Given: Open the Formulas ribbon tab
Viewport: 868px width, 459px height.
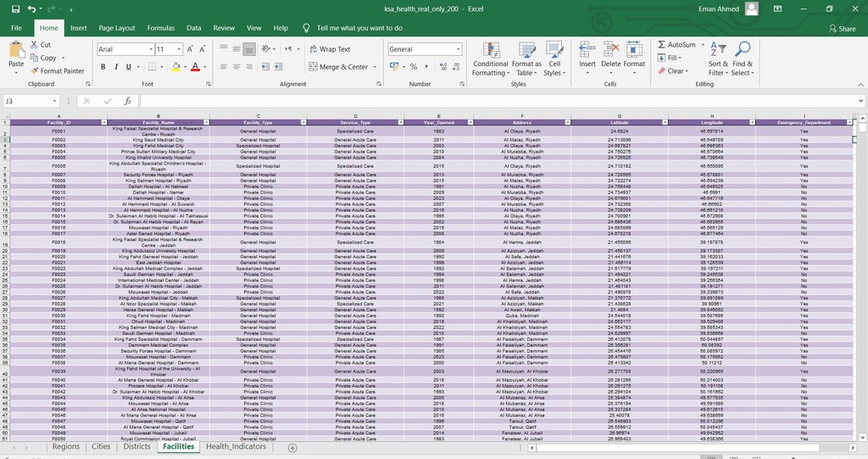Looking at the screenshot, I should pyautogui.click(x=160, y=28).
